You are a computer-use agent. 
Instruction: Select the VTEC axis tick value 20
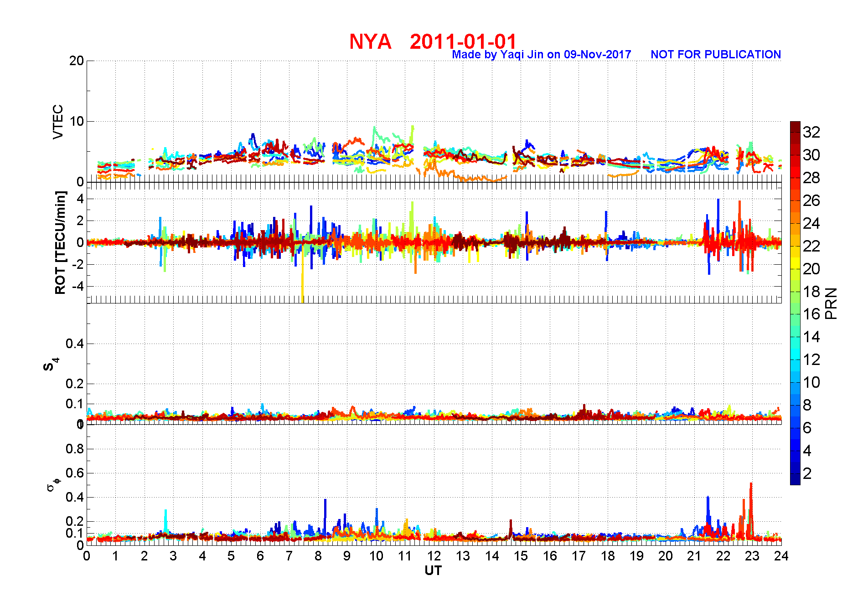tap(77, 61)
